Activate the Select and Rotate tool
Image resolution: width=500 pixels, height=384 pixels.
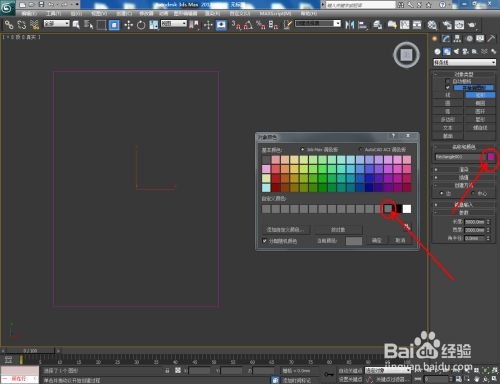[x=141, y=25]
